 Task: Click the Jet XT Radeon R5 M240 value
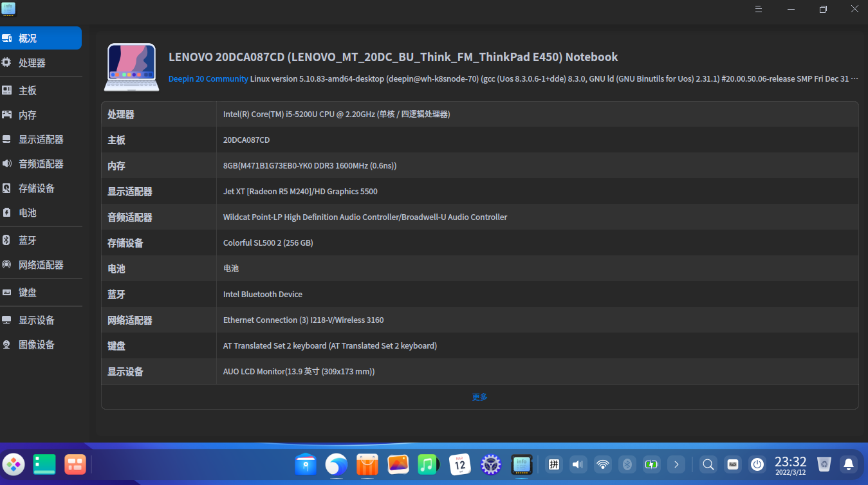click(x=300, y=191)
